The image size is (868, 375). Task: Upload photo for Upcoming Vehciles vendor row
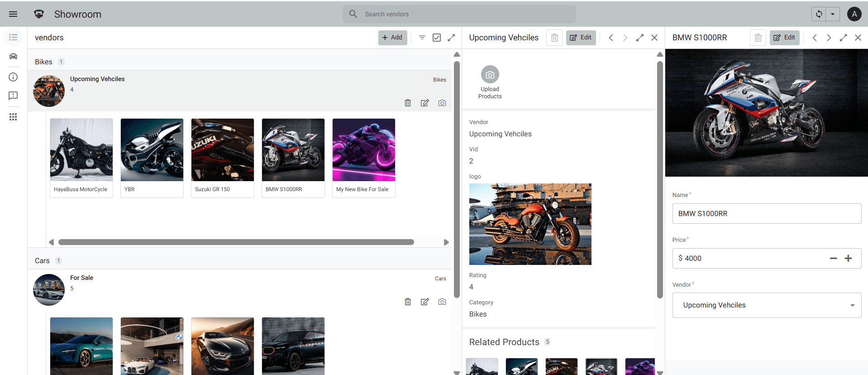[x=442, y=103]
